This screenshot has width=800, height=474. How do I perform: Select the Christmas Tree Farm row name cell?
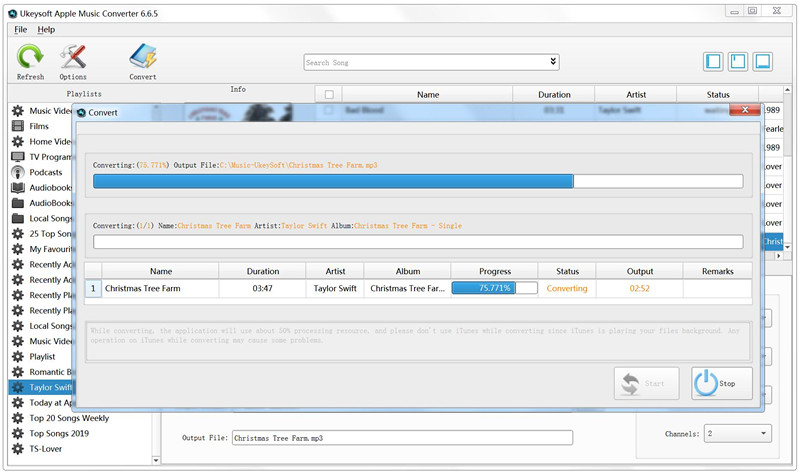pos(160,288)
